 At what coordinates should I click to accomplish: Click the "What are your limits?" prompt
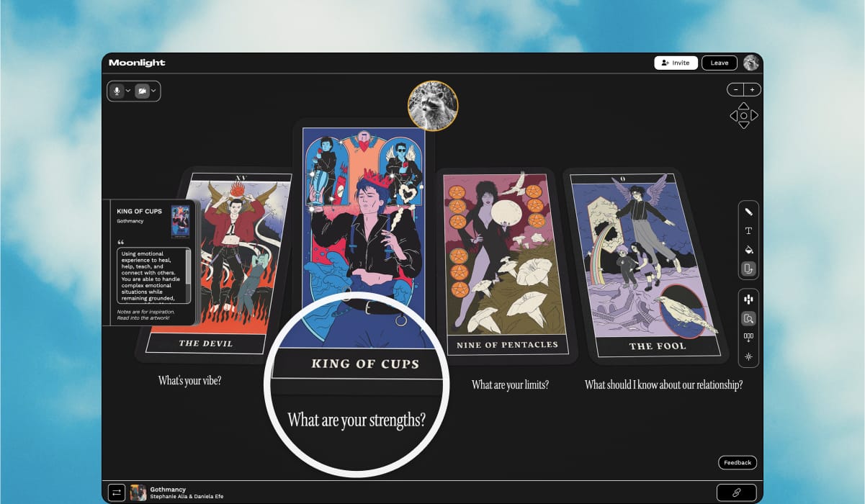pos(510,384)
